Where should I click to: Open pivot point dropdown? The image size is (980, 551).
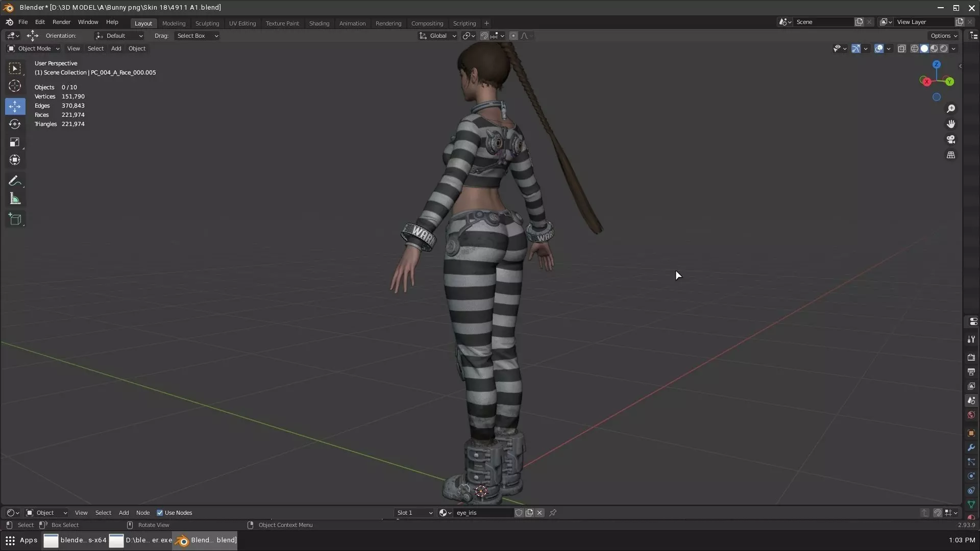(x=469, y=36)
